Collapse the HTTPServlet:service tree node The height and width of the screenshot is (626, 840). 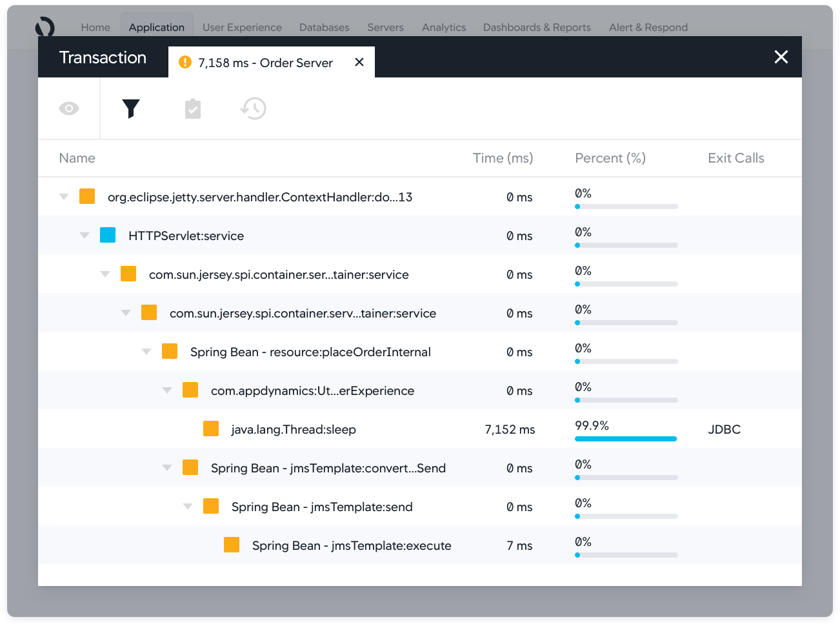click(85, 236)
